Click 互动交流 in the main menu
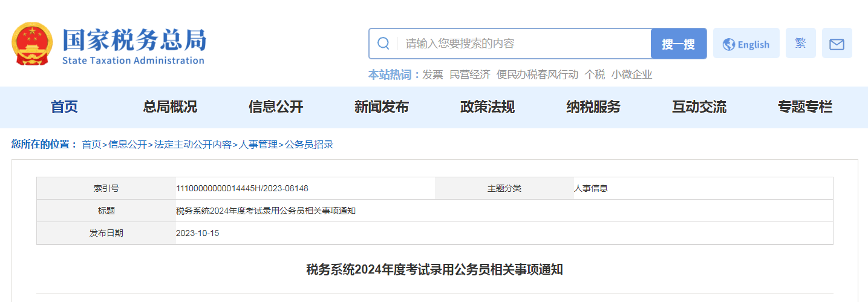Image resolution: width=868 pixels, height=302 pixels. 699,108
